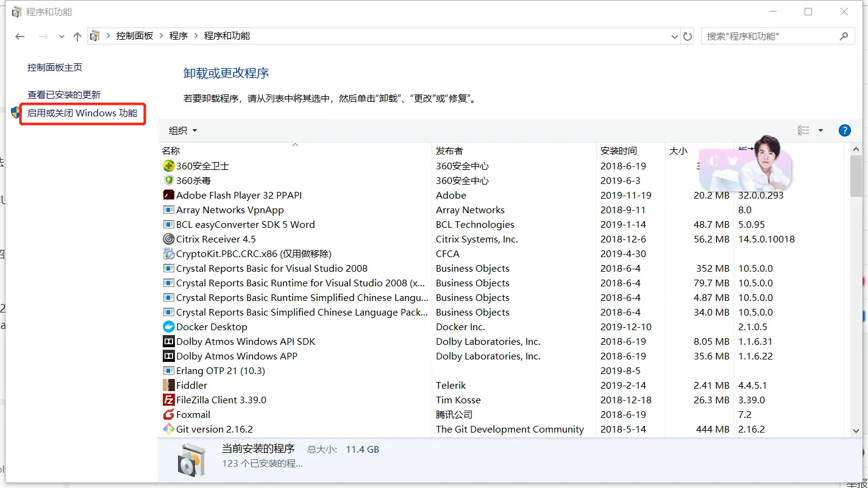The height and width of the screenshot is (488, 868).
Task: Open recent locations dropdown chevron
Action: point(62,37)
